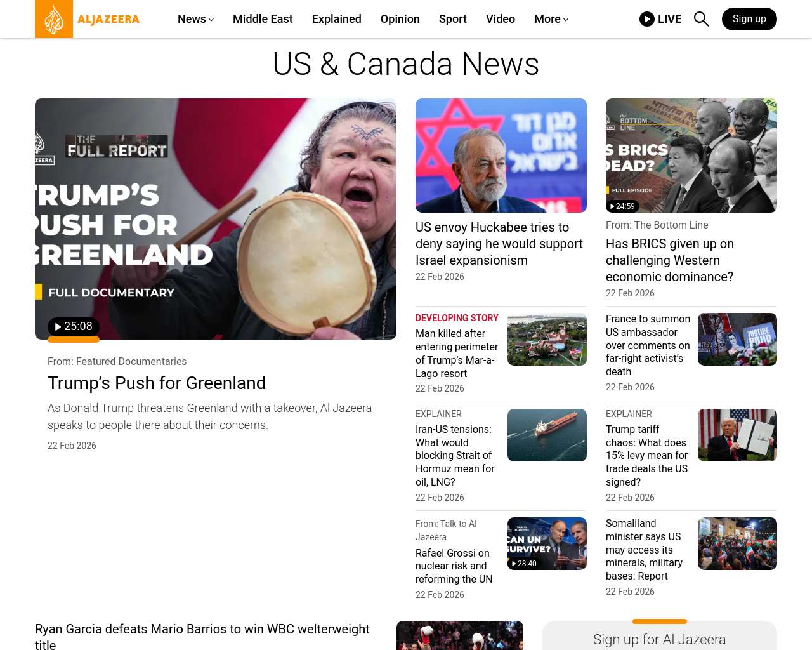Expand the News dropdown chevron

(211, 20)
